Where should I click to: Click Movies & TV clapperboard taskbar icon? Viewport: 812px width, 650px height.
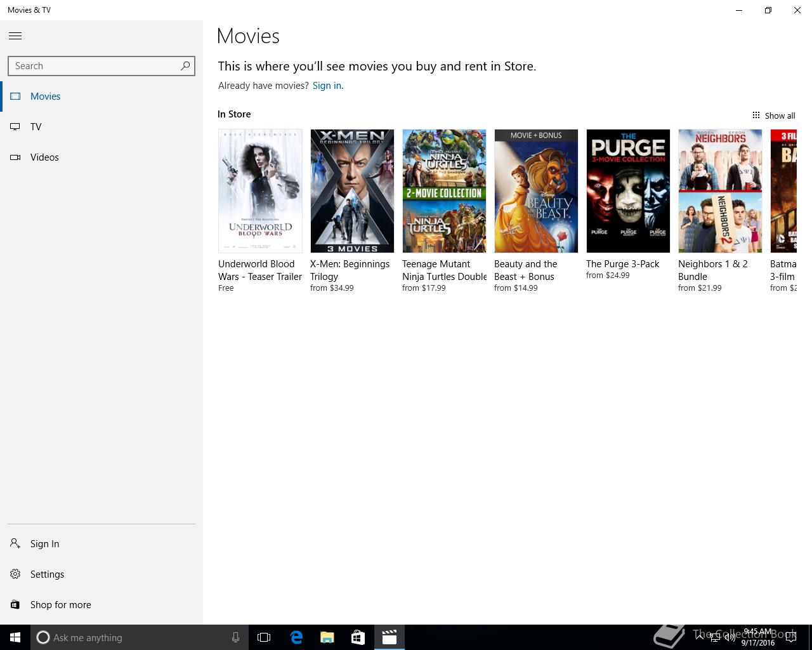[x=389, y=637]
